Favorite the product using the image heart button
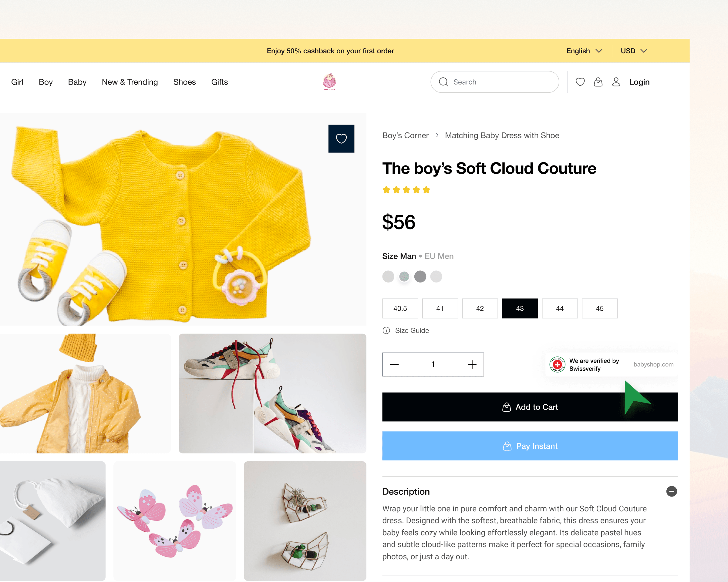 pyautogui.click(x=341, y=139)
